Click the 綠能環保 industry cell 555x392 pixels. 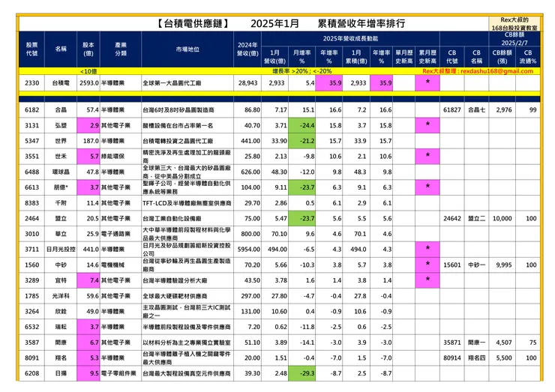point(121,157)
